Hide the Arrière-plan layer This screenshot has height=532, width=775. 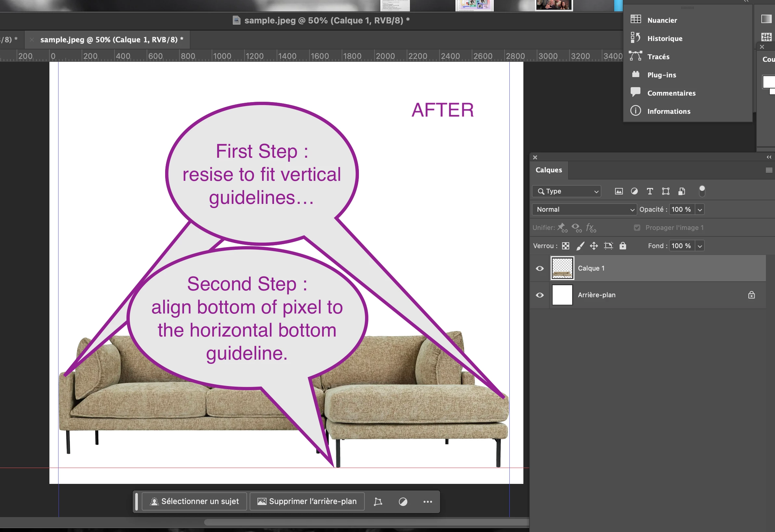(540, 295)
